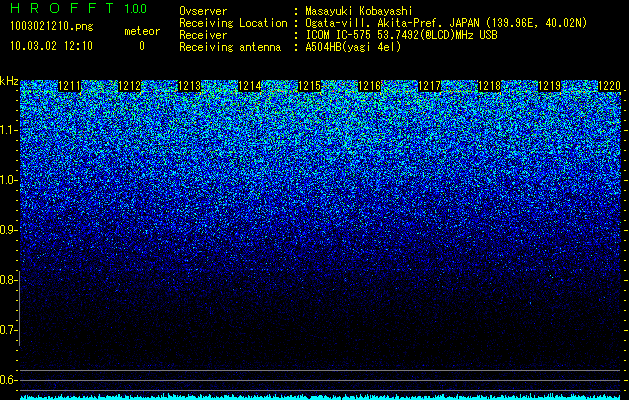The image size is (629, 400).
Task: Click the 0.7 frequency axis label
Action: [8, 330]
